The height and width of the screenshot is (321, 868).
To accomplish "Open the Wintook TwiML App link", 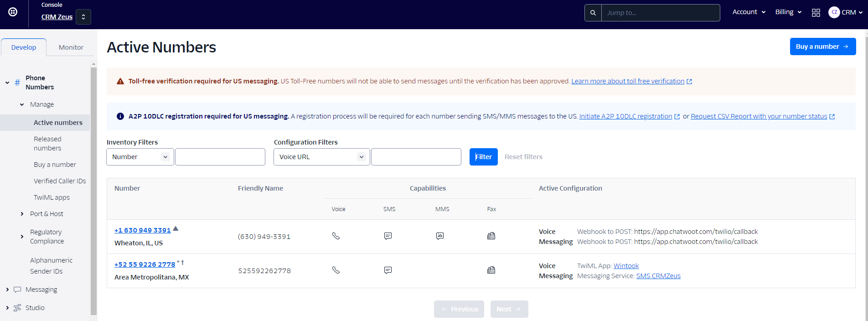I will tap(626, 266).
